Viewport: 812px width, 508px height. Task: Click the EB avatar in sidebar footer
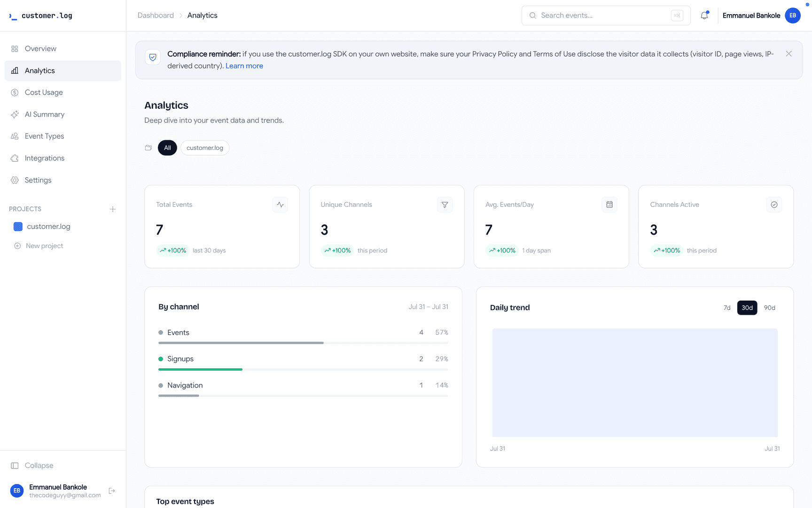17,491
